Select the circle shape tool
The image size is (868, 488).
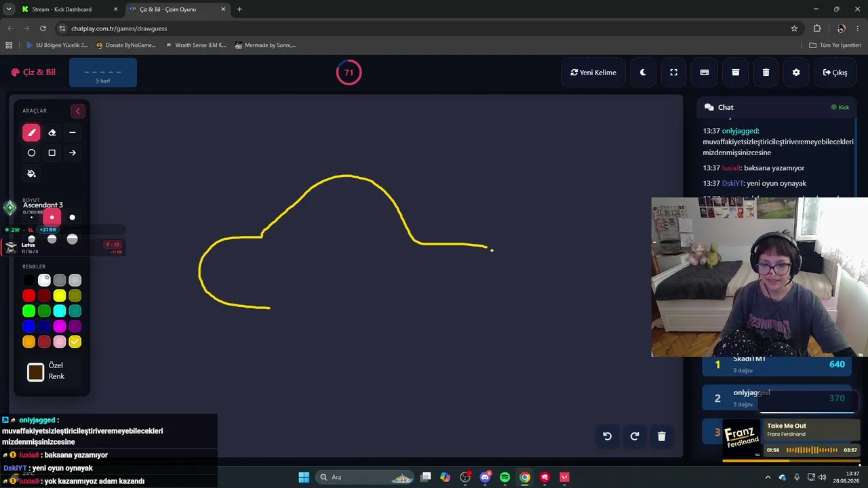tap(31, 153)
